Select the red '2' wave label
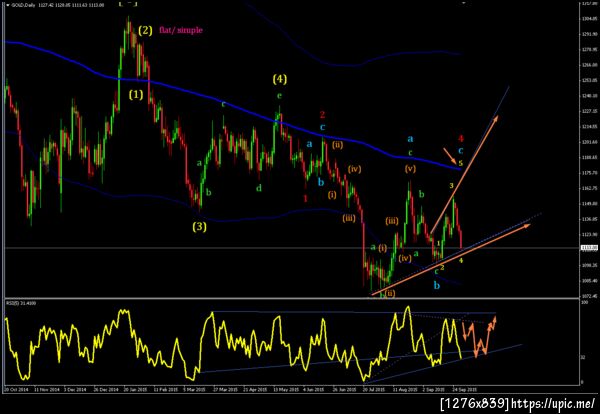The image size is (600, 414). click(323, 114)
